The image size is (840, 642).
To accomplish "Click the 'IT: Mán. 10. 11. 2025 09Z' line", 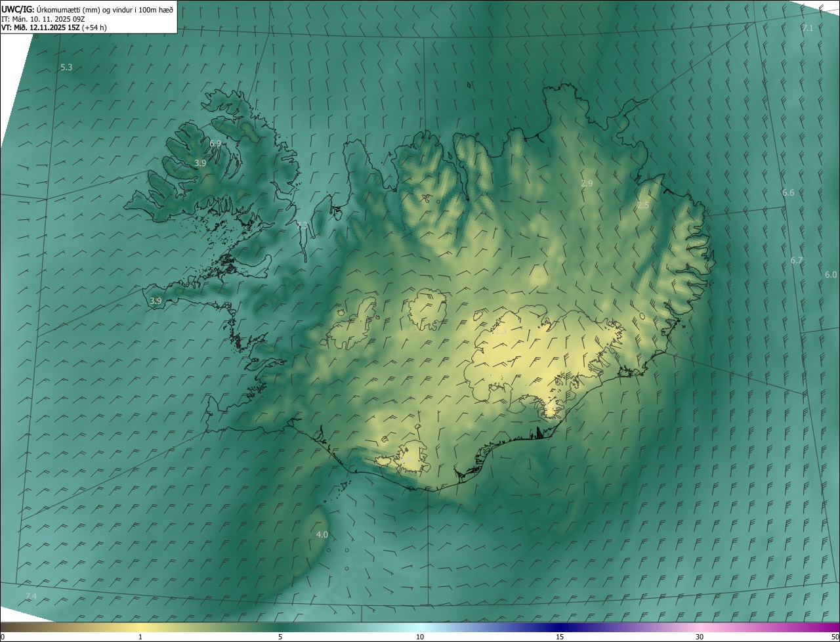I will (x=43, y=18).
